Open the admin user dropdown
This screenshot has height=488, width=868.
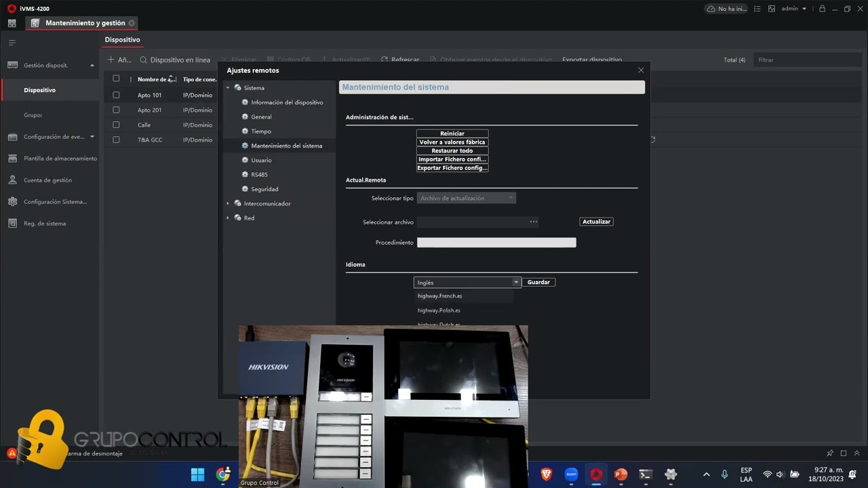click(x=793, y=9)
